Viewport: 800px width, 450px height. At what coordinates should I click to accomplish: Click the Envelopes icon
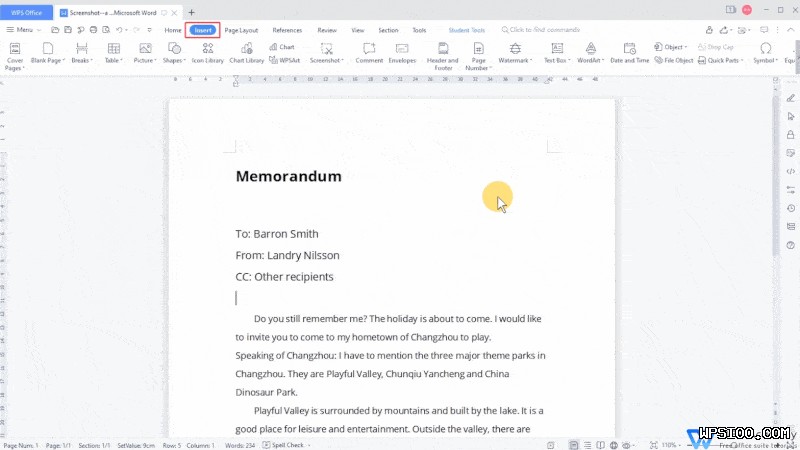(402, 54)
